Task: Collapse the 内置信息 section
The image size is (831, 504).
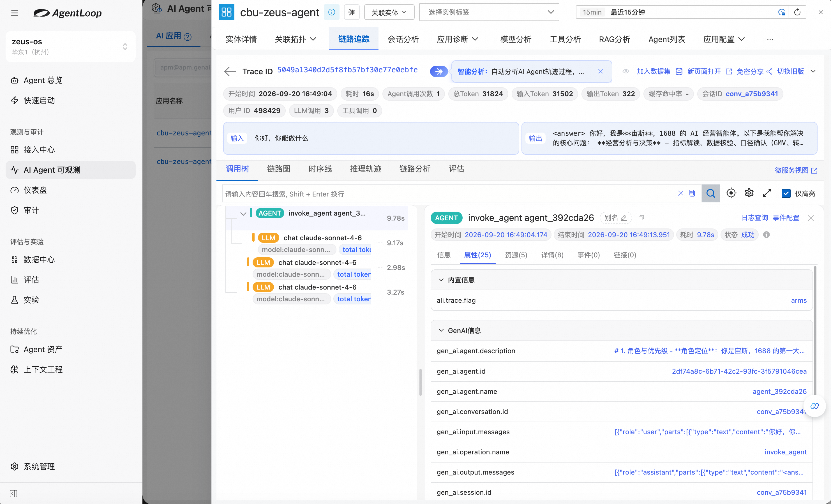Action: (x=441, y=280)
